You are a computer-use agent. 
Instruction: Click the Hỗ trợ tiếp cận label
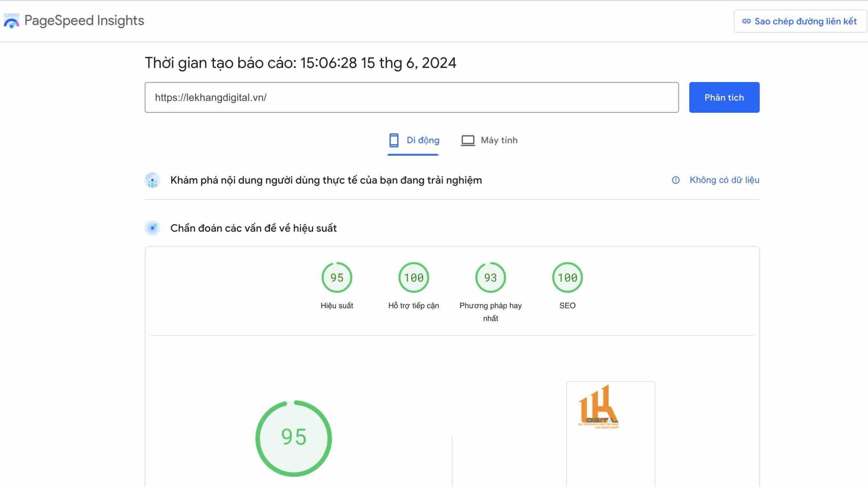414,306
